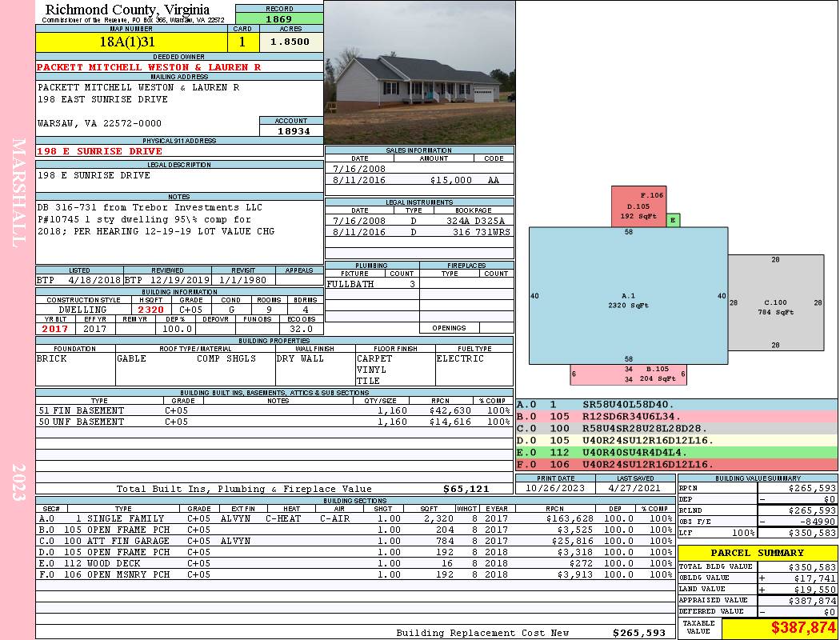This screenshot has height=640, width=840.
Task: Select the Account number 18934 box
Action: 291,130
